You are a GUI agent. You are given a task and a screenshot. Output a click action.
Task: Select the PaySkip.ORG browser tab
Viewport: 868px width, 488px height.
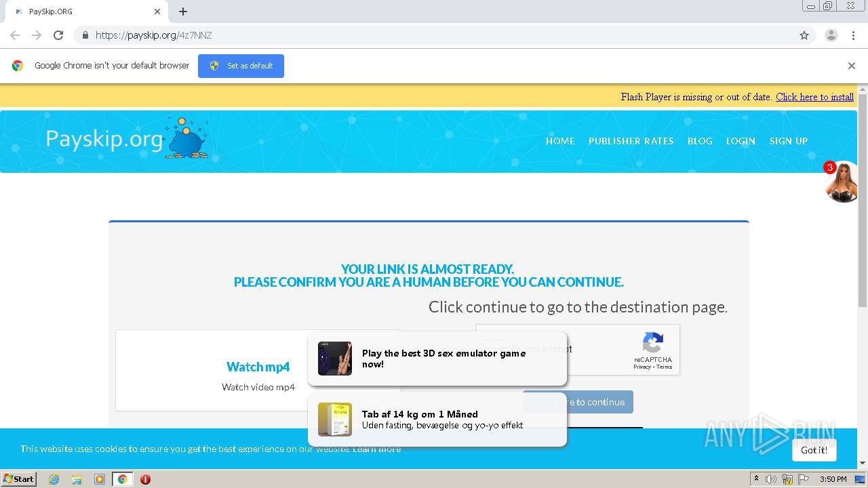click(87, 12)
